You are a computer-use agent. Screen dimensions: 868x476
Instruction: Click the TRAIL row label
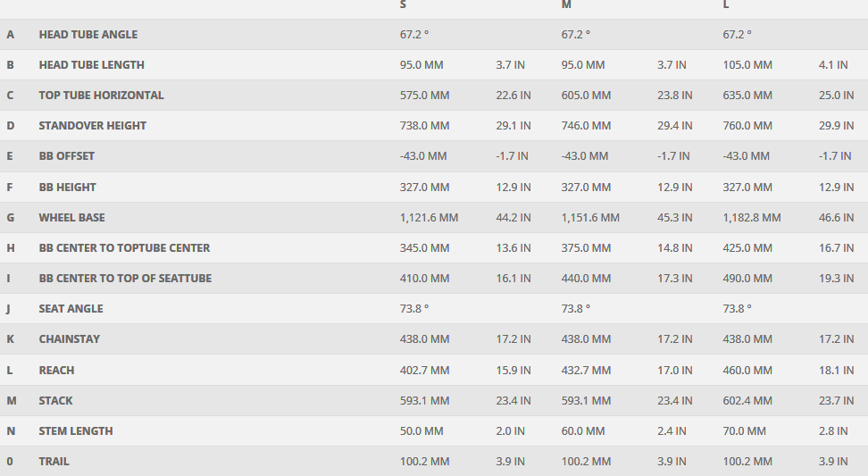[54, 462]
